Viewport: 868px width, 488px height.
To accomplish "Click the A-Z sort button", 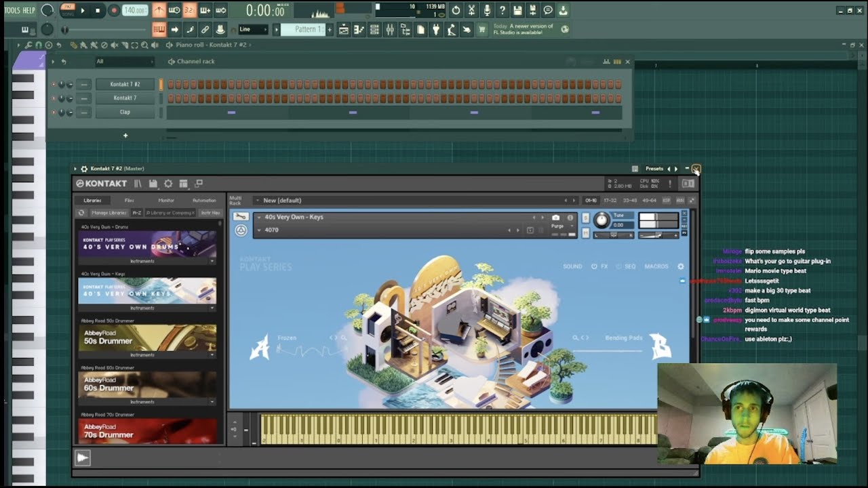I will pyautogui.click(x=137, y=213).
